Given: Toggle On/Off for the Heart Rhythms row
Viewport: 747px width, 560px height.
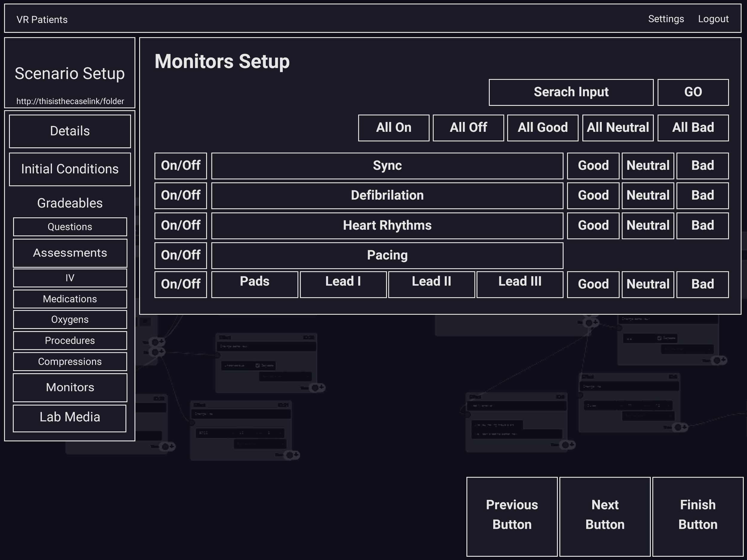Looking at the screenshot, I should pos(181,226).
